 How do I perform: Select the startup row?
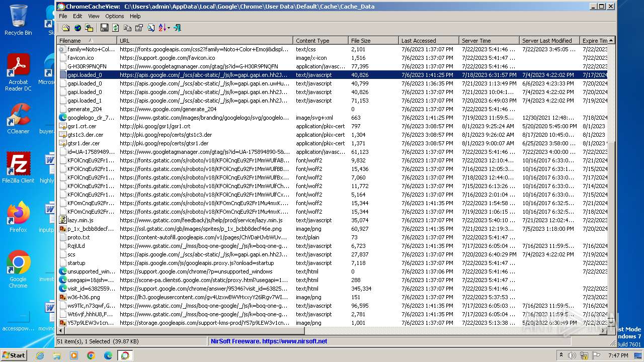tap(332, 263)
